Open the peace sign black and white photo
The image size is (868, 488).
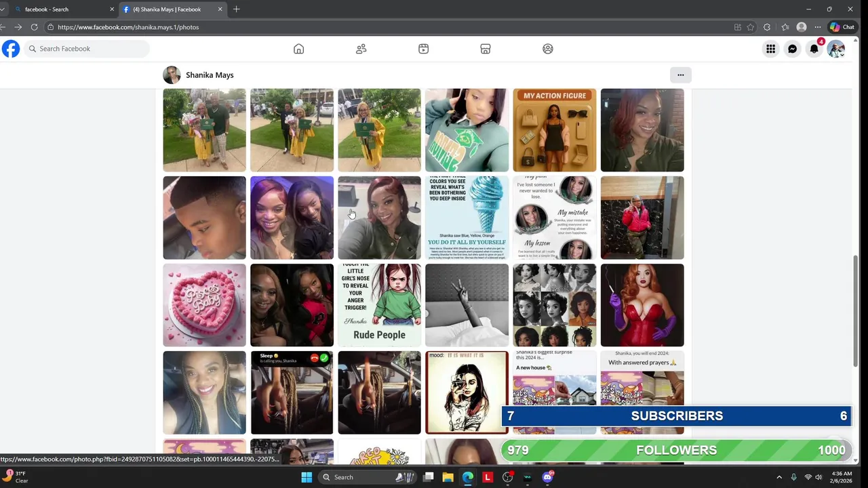pyautogui.click(x=467, y=305)
